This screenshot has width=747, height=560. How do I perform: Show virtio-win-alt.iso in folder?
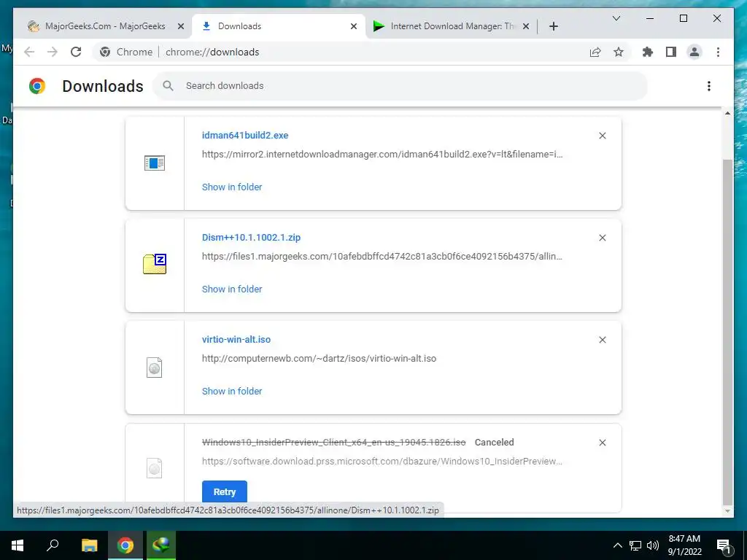coord(232,391)
